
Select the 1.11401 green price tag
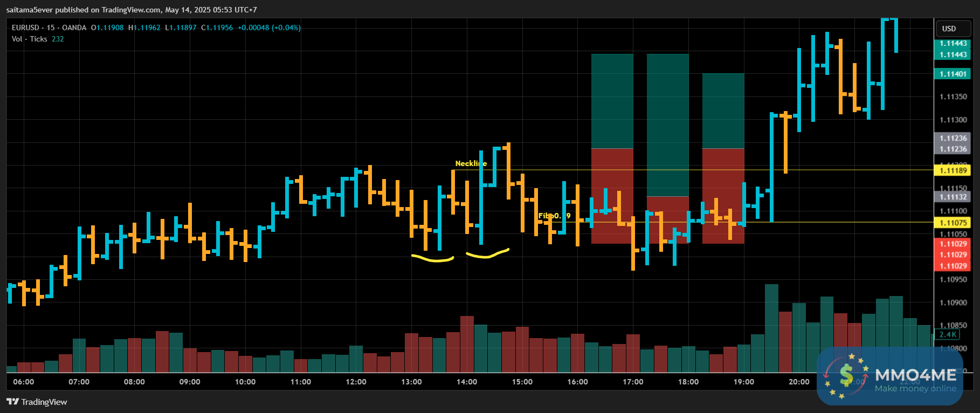[953, 74]
